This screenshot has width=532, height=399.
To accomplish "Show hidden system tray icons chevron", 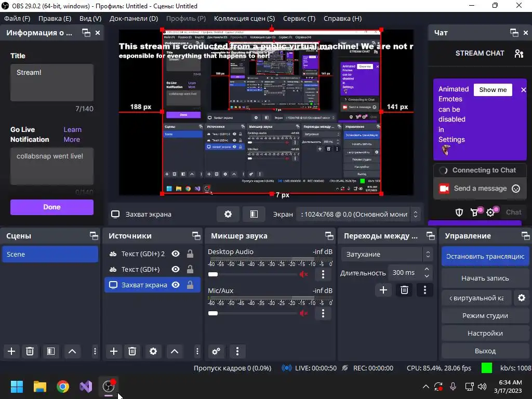I will (x=426, y=387).
